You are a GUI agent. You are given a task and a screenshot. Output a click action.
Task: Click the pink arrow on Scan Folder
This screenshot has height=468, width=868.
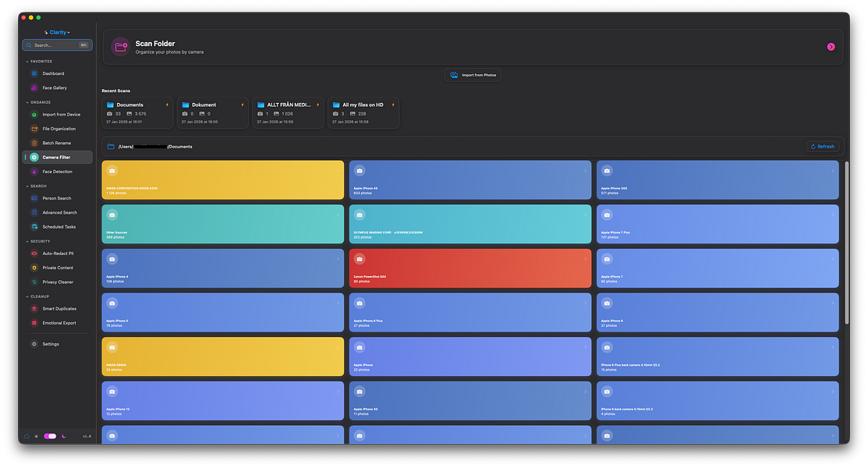pyautogui.click(x=831, y=47)
